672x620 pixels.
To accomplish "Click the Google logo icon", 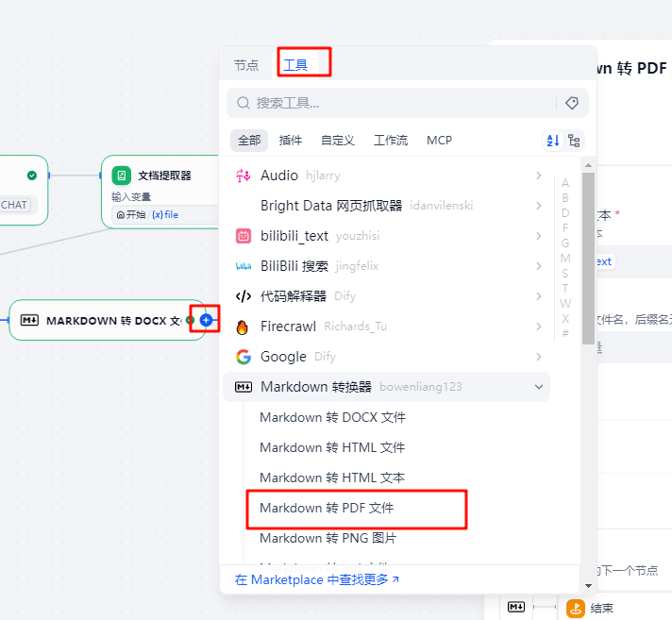I will pos(243,357).
